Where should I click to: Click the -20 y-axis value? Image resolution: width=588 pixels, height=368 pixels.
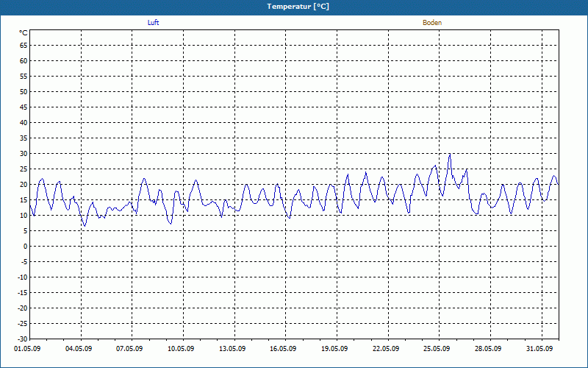(x=23, y=308)
